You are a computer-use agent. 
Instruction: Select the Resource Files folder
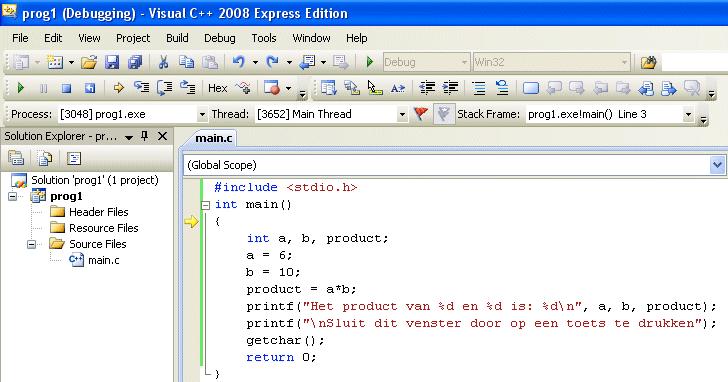[x=104, y=228]
